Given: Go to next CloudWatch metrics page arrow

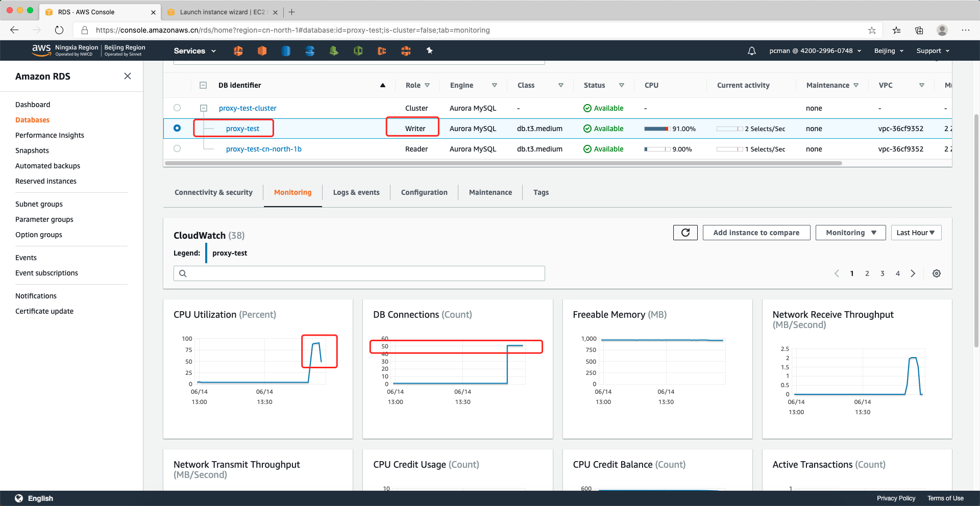Looking at the screenshot, I should [x=913, y=273].
